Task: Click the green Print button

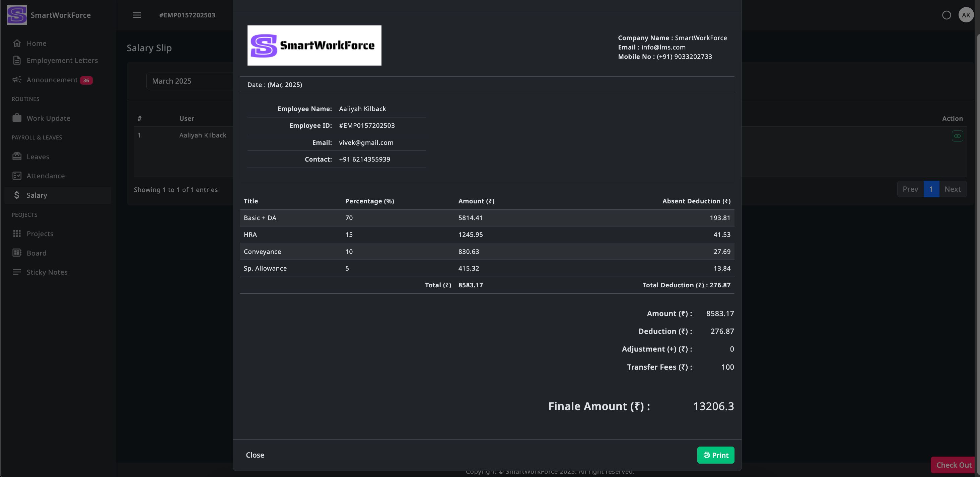Action: pyautogui.click(x=715, y=455)
